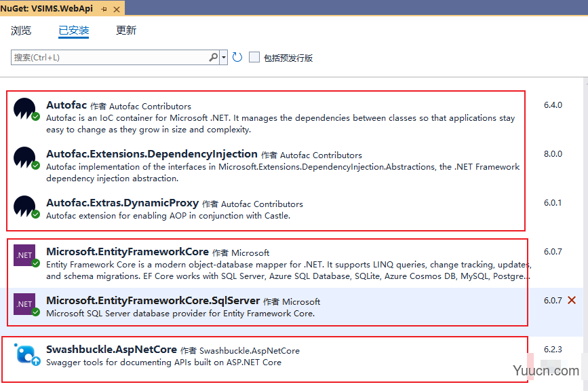Select the Microsoft.EntityFrameworkCore.SqlServer package title
Viewport: 588px width, 391px height.
coord(153,301)
